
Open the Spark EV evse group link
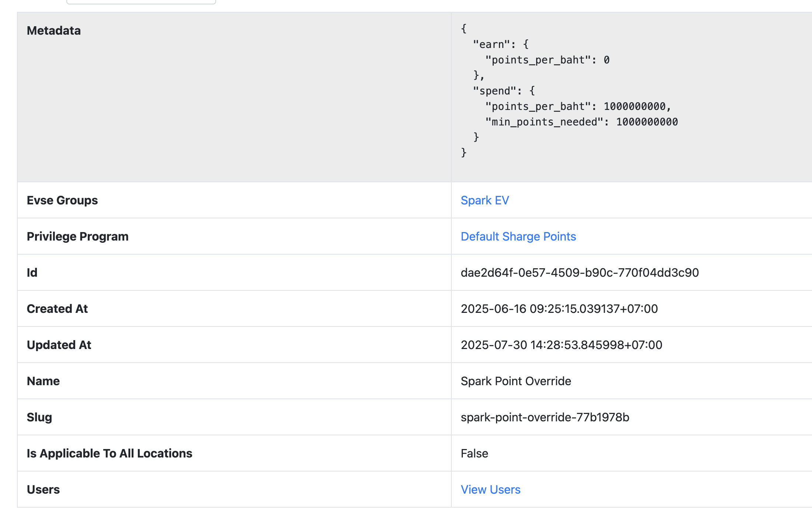485,200
